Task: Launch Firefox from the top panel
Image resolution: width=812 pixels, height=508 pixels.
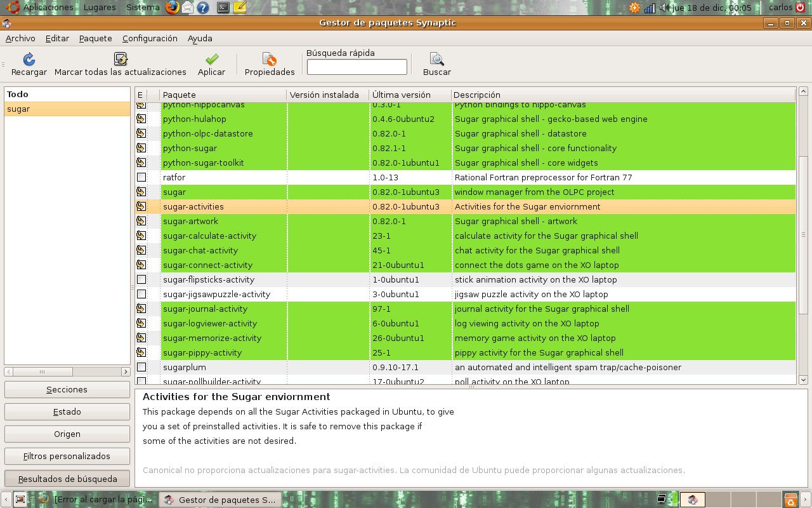Action: 172,8
